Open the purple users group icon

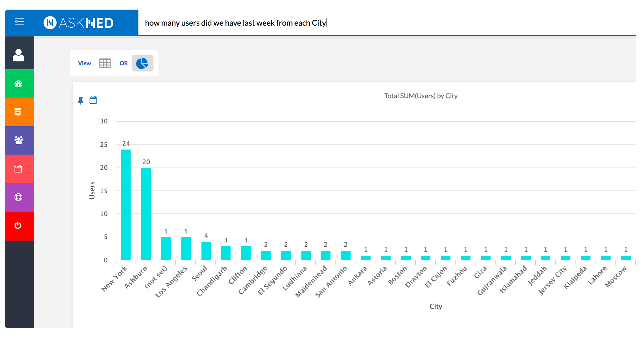pyautogui.click(x=19, y=140)
